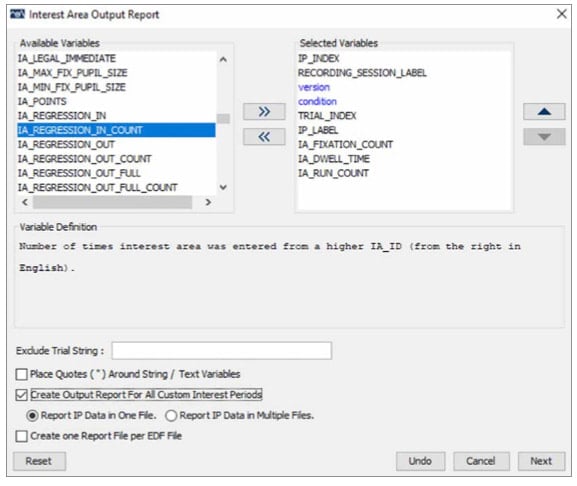Add selected variable with the double right arrow

[x=264, y=111]
